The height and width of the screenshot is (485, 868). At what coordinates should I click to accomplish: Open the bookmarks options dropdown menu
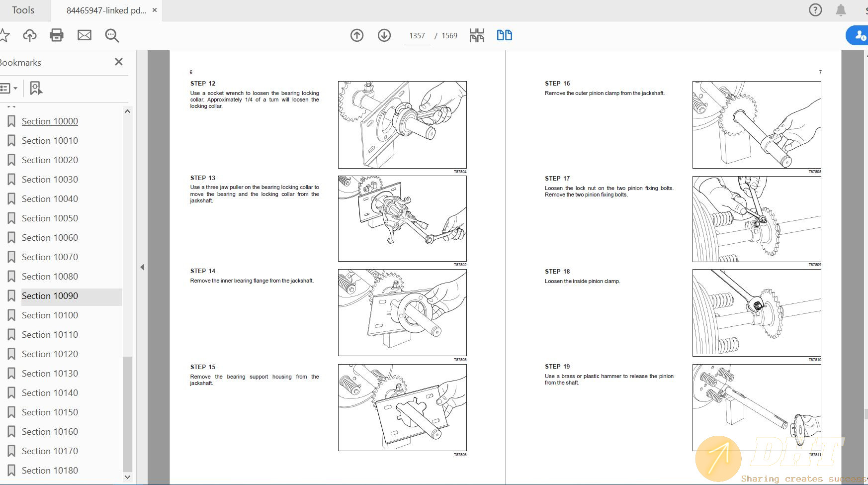tap(9, 89)
